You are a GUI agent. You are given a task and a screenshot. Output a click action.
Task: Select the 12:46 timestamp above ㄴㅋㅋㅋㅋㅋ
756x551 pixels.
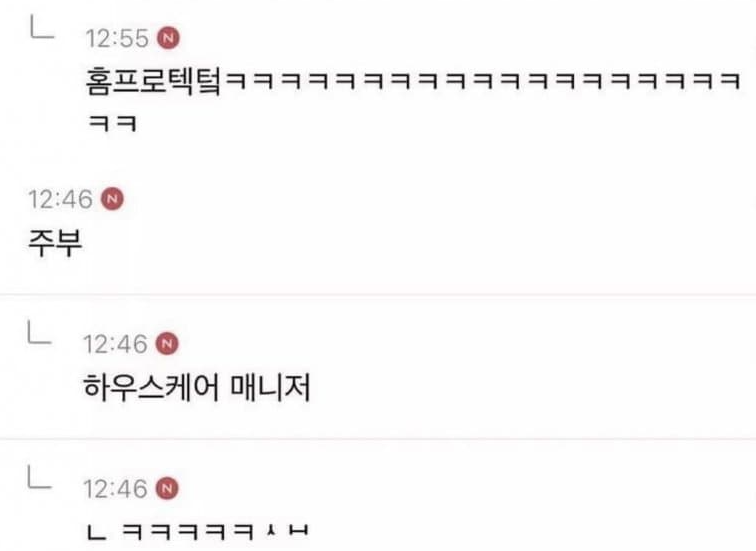coord(115,489)
